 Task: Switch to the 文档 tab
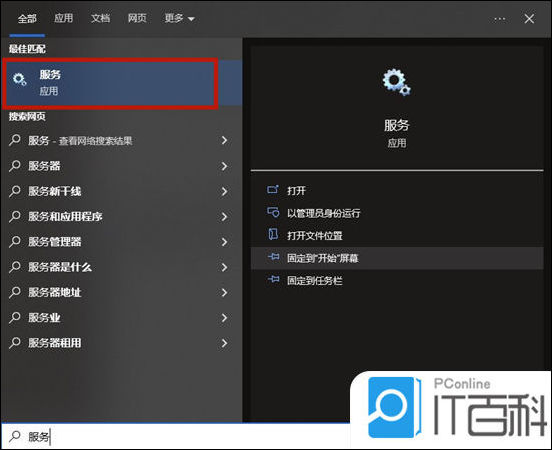[x=100, y=18]
